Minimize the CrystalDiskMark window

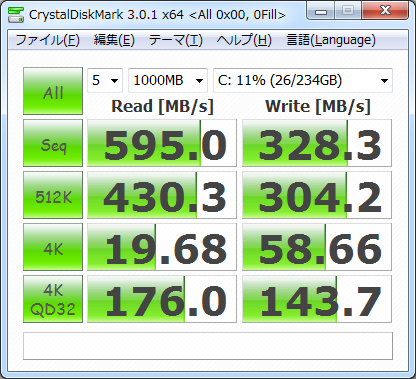tap(321, 11)
